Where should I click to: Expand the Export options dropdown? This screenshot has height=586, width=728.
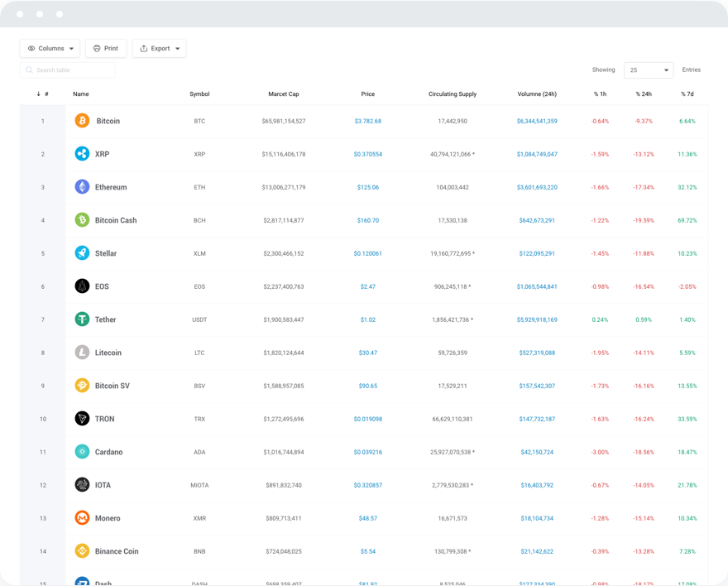[x=159, y=49]
